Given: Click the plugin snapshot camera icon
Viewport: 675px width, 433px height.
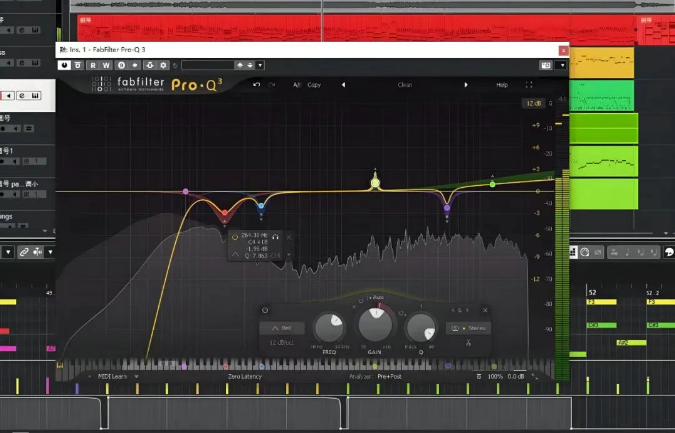Looking at the screenshot, I should tap(546, 65).
